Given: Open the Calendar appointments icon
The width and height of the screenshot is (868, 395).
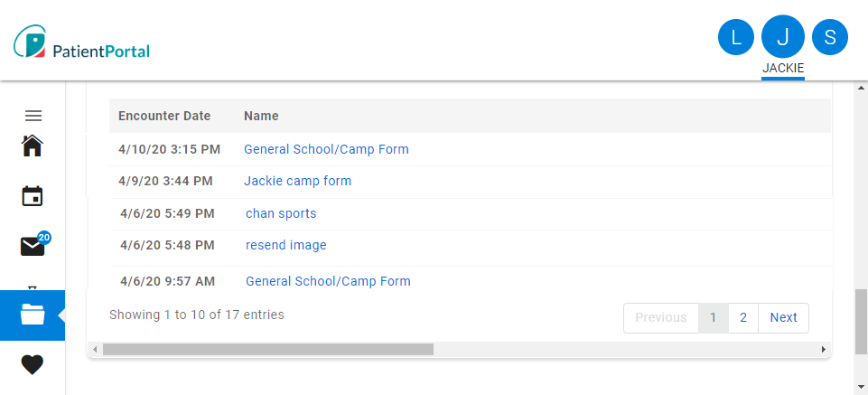Looking at the screenshot, I should 33,196.
